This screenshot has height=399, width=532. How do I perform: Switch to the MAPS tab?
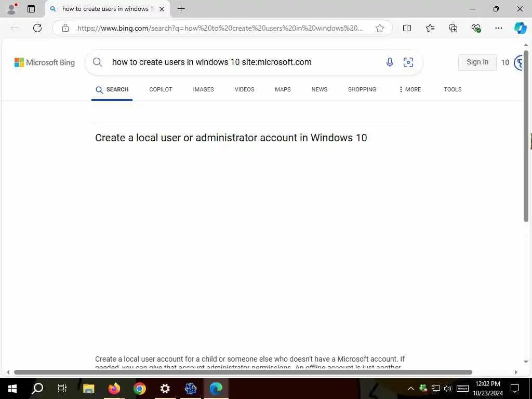(283, 89)
